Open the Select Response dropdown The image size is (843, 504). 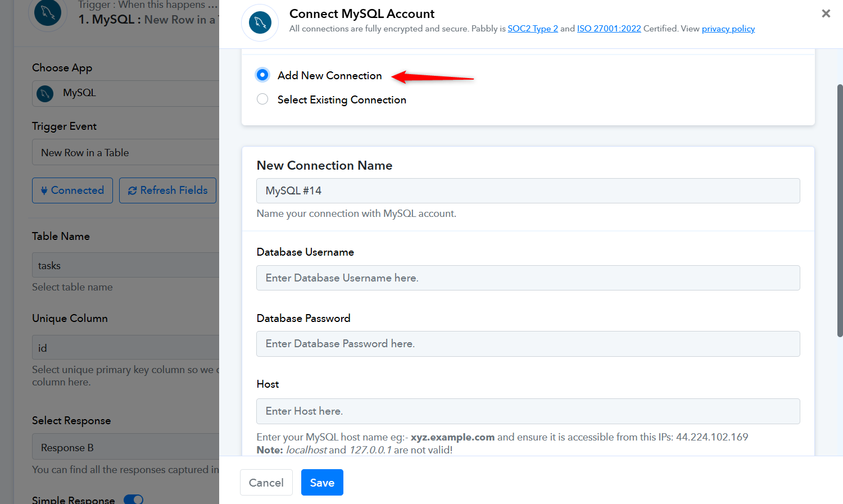125,447
